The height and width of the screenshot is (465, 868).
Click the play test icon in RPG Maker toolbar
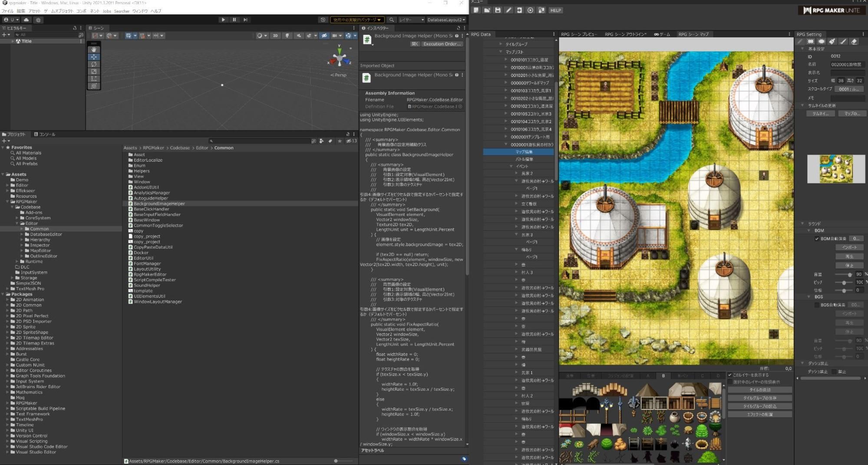point(530,10)
